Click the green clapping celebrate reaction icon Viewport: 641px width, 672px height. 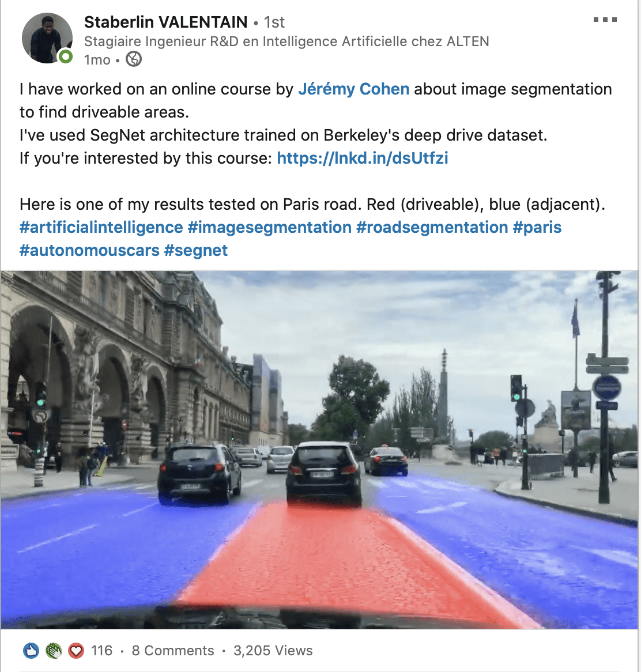tap(54, 651)
